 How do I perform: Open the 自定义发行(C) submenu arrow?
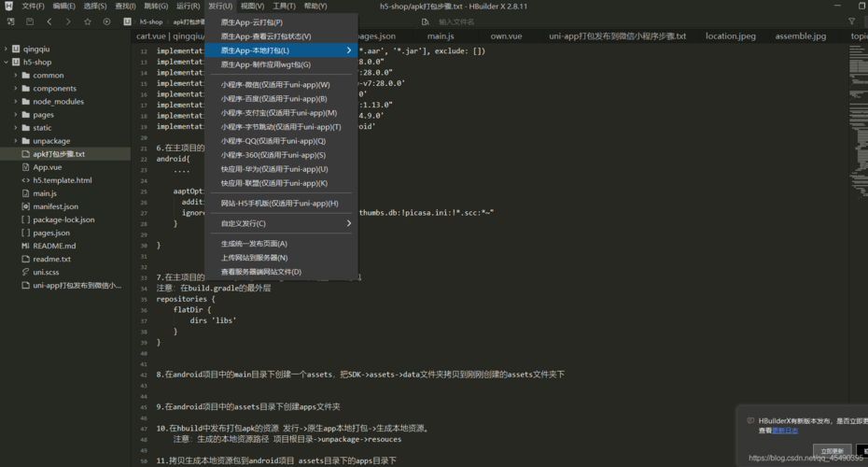[x=349, y=223]
